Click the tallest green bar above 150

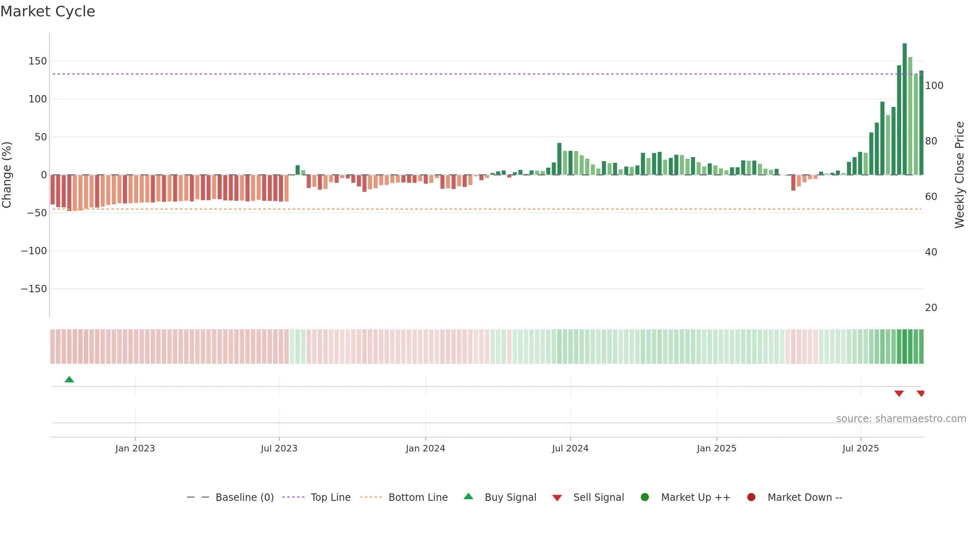pos(905,109)
